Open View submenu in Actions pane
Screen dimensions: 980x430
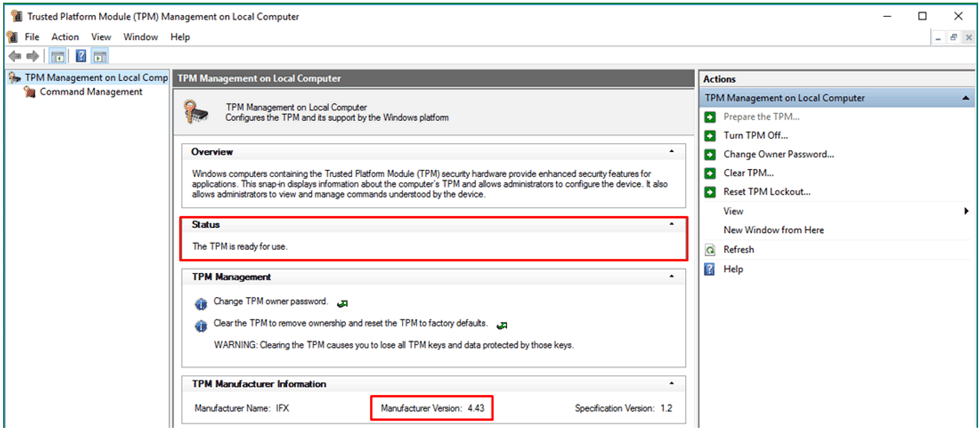pos(733,211)
